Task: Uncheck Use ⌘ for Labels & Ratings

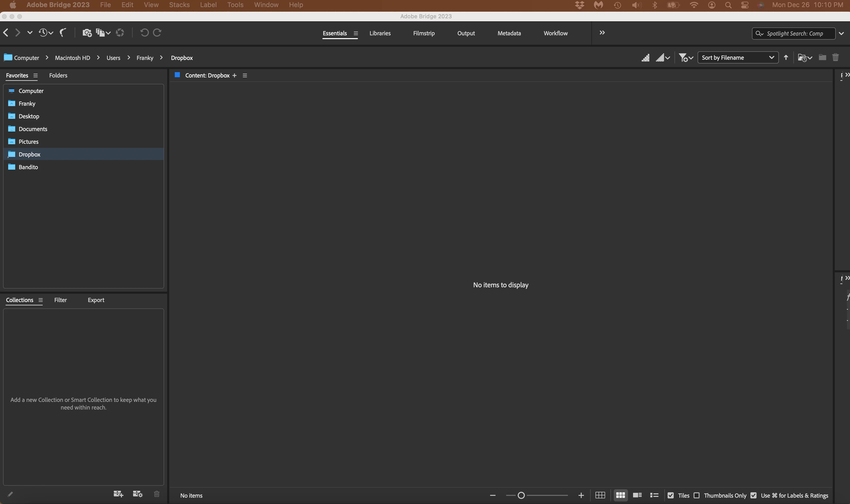Action: click(753, 496)
